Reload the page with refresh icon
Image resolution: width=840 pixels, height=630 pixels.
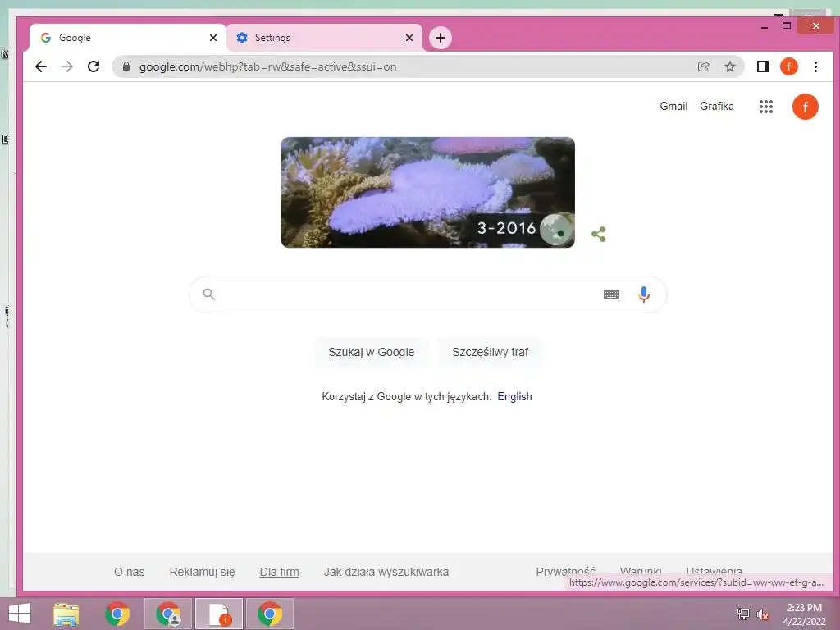point(94,66)
